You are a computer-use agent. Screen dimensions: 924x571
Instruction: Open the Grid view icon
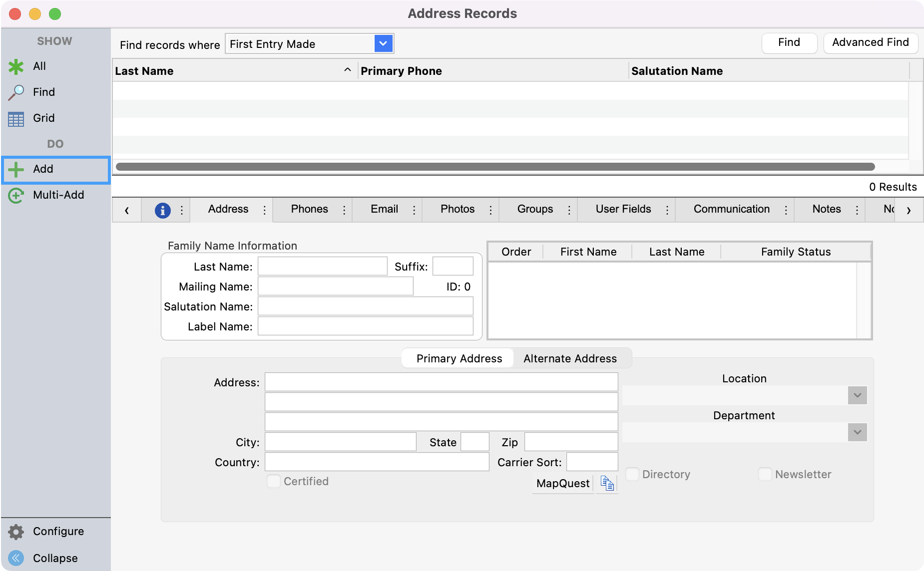pyautogui.click(x=16, y=119)
